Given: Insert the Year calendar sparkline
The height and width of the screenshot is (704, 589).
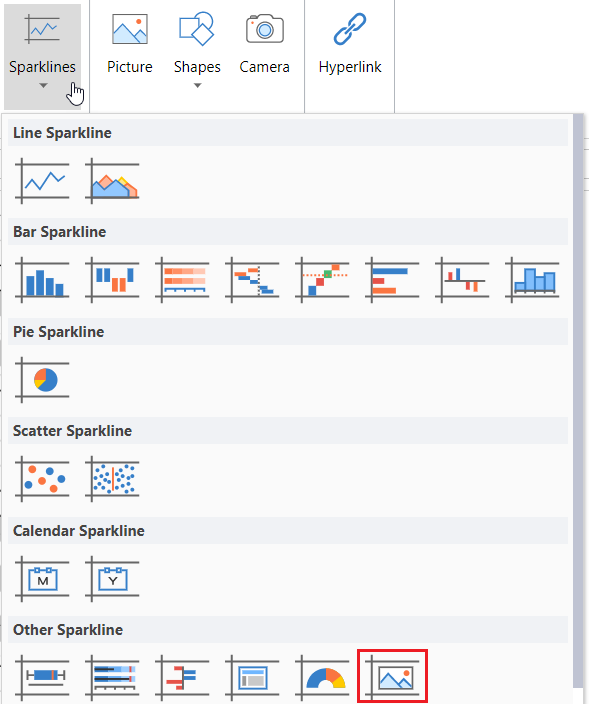Looking at the screenshot, I should (112, 579).
